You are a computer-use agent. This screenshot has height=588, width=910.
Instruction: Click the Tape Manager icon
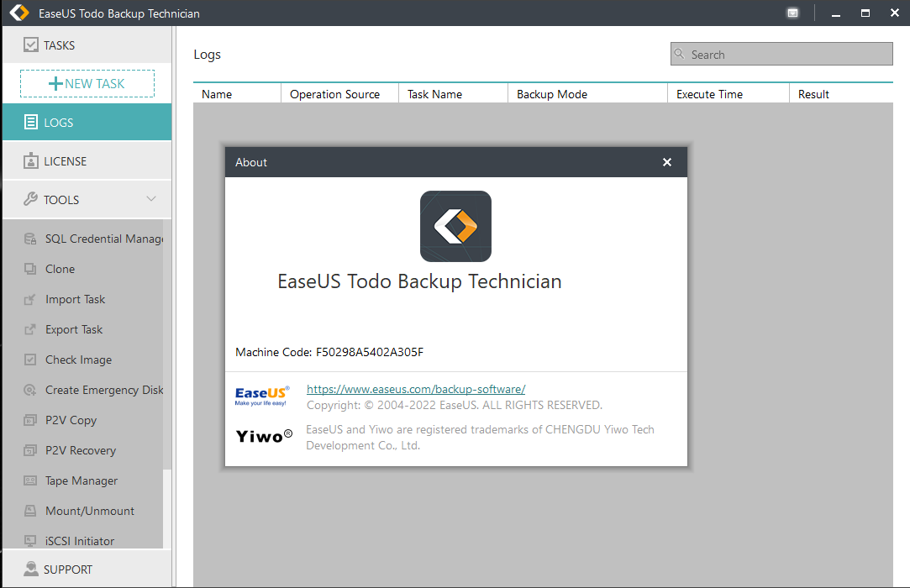(x=30, y=480)
